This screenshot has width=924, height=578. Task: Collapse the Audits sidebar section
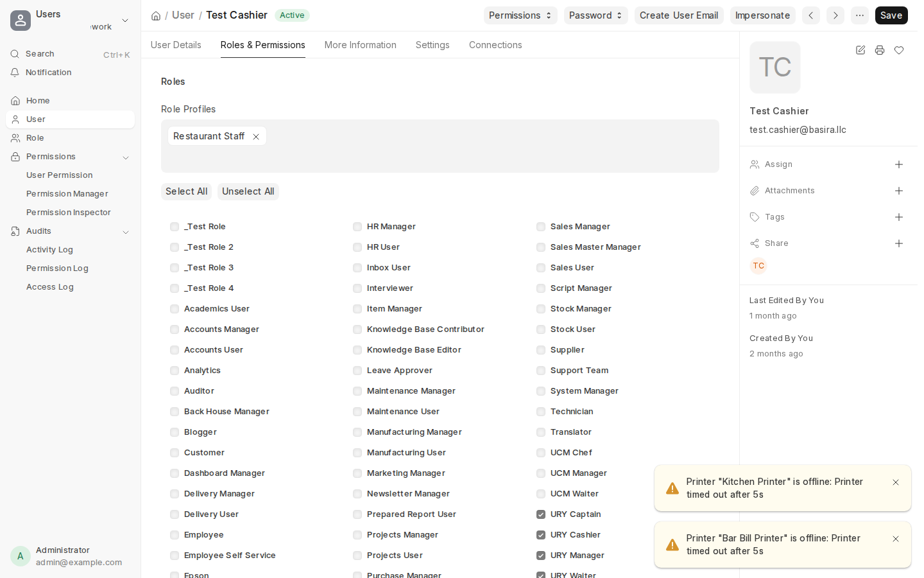click(x=126, y=232)
